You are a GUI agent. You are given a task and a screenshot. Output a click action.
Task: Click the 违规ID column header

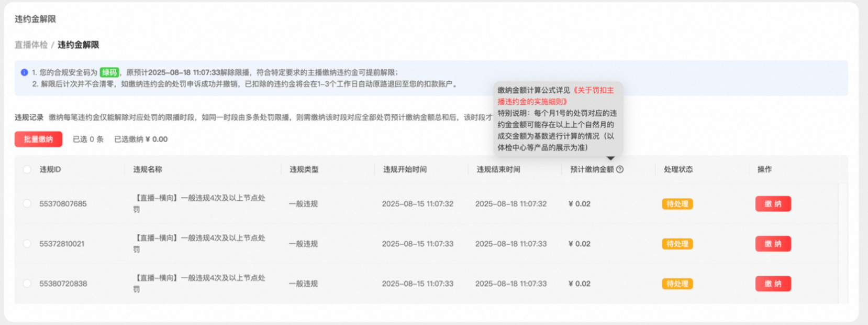click(x=50, y=169)
